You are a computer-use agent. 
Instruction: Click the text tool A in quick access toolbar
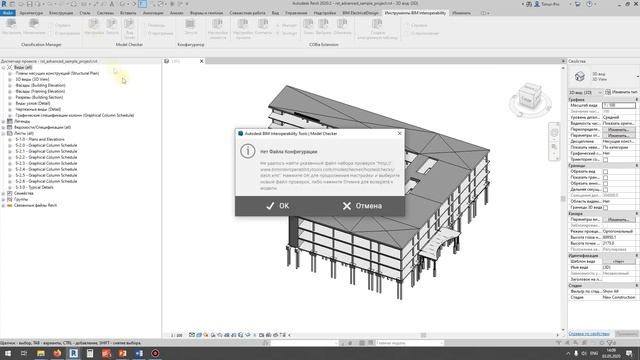(112, 4)
